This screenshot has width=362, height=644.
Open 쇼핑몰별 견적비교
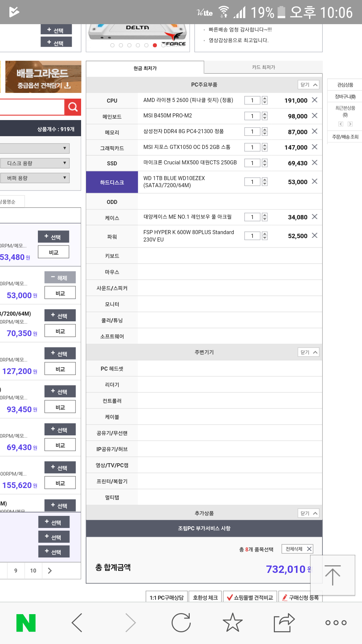(x=250, y=597)
